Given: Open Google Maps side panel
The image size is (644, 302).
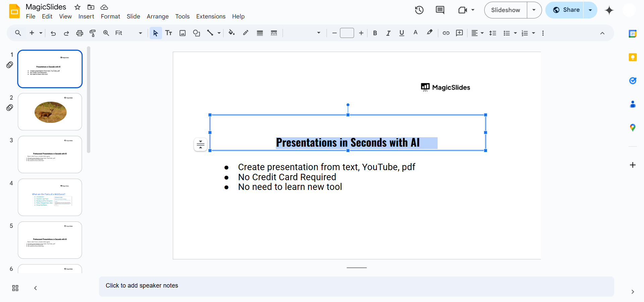Looking at the screenshot, I should point(633,128).
